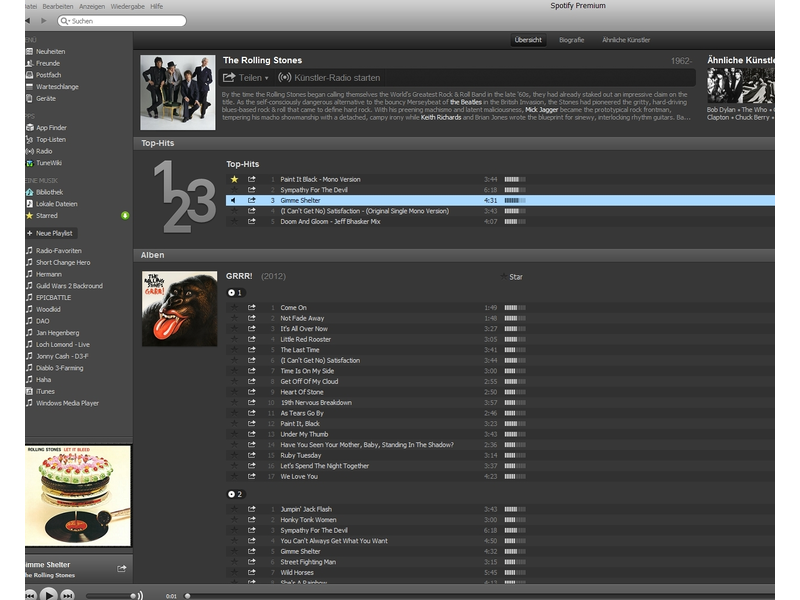Star the track Jumpin' Jack Flash
Screen dimensions: 800x600
tap(234, 509)
